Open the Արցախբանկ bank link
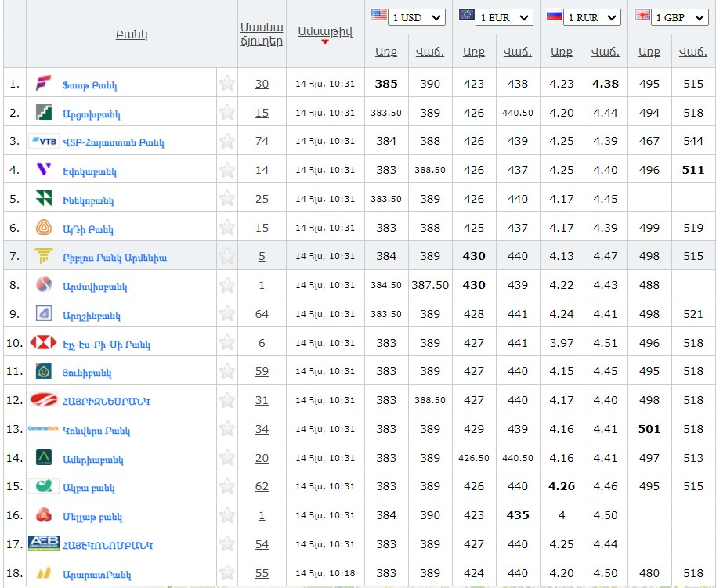This screenshot has height=588, width=716. tap(91, 114)
